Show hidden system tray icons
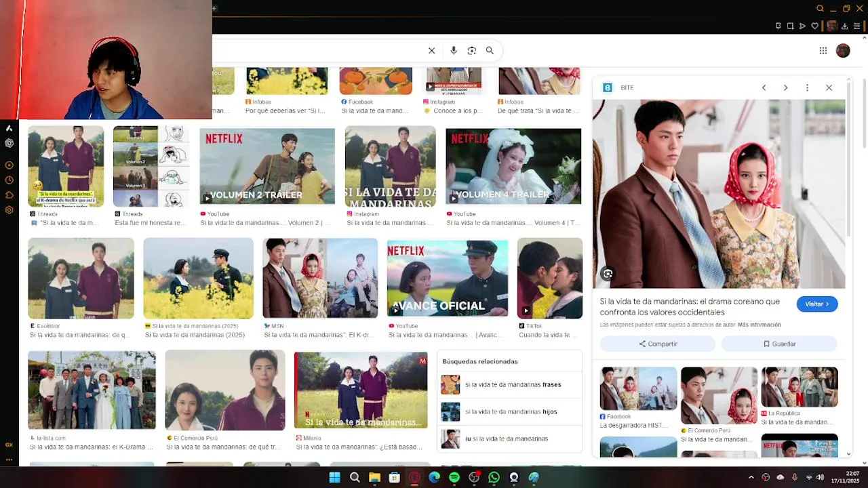Image resolution: width=868 pixels, height=488 pixels. 751,478
